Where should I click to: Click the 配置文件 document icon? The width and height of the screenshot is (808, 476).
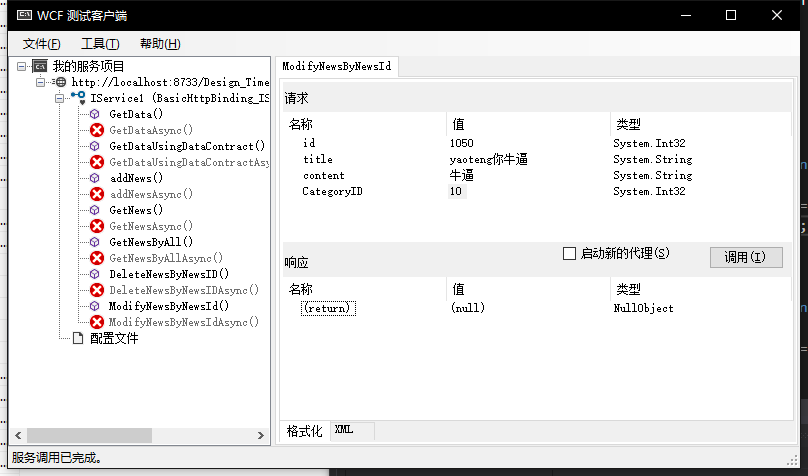[x=78, y=338]
